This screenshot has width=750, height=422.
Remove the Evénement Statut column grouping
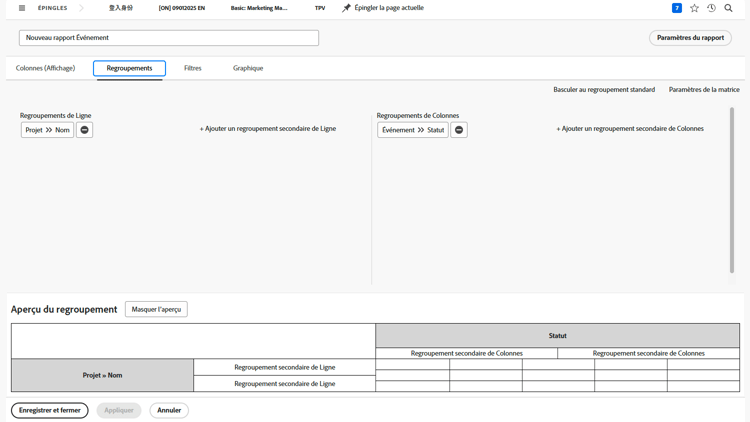(x=459, y=130)
